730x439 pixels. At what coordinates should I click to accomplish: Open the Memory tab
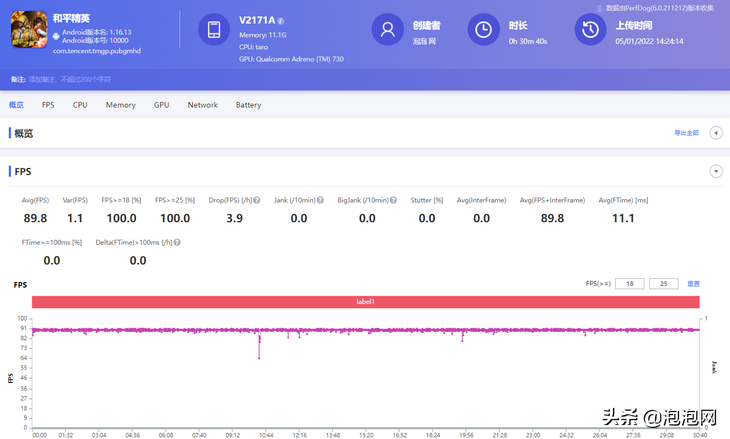tap(121, 105)
